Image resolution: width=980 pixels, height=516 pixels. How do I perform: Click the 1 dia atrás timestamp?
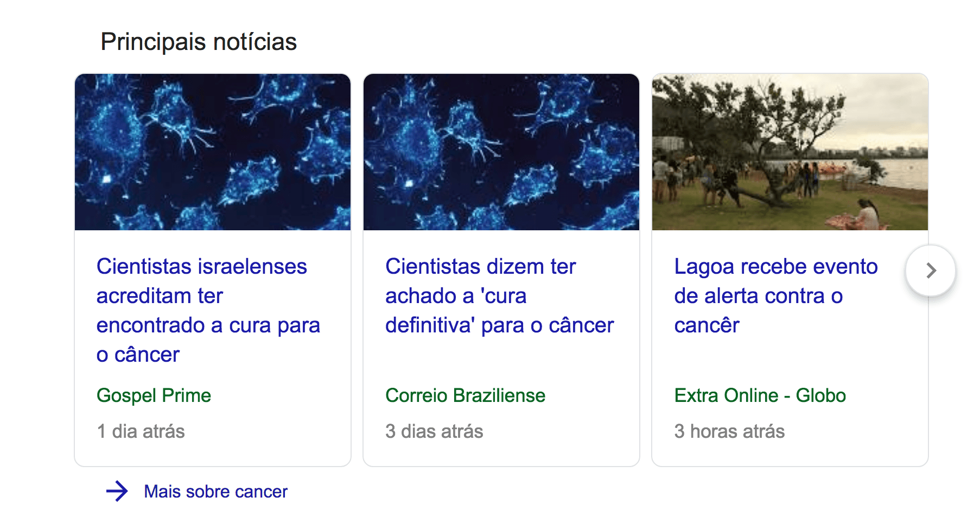(141, 431)
